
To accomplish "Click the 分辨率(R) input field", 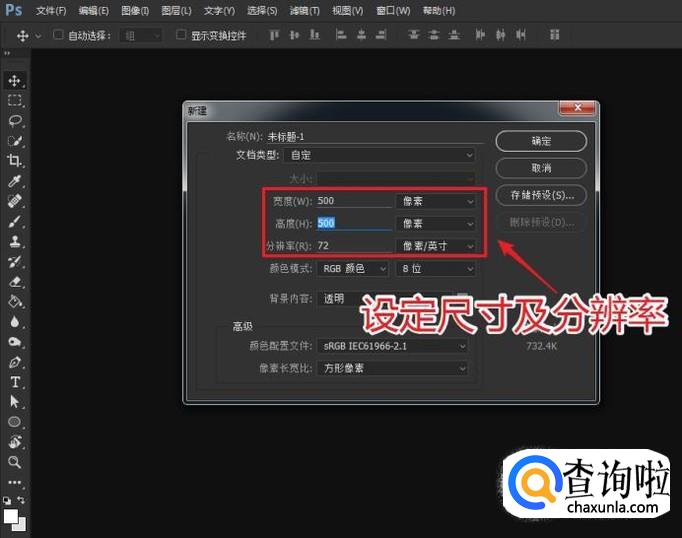I will [x=354, y=246].
